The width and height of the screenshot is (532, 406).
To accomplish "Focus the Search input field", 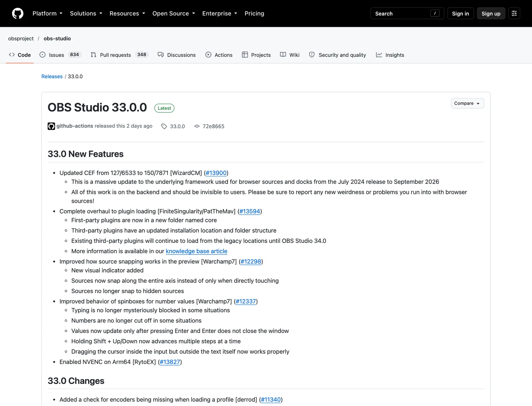I will (407, 13).
